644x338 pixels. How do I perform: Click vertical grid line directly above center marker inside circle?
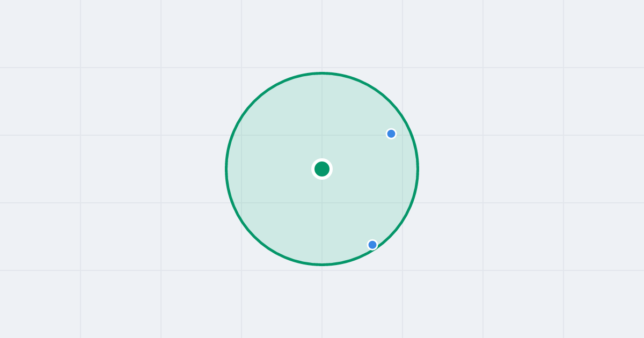[x=322, y=118]
